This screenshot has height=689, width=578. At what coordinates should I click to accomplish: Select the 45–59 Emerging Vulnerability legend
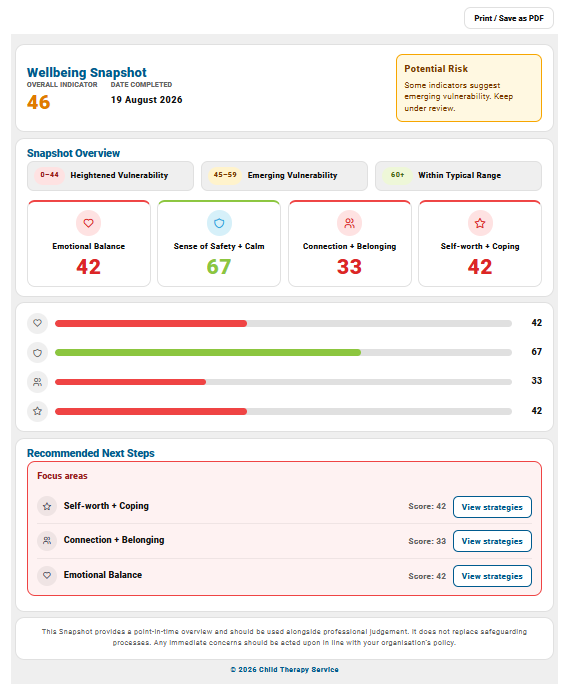click(x=284, y=176)
